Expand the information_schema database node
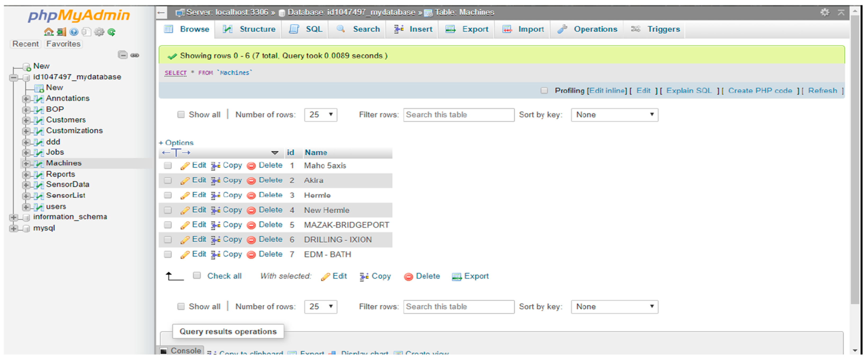Viewport: 868px width, 360px height. tap(14, 218)
